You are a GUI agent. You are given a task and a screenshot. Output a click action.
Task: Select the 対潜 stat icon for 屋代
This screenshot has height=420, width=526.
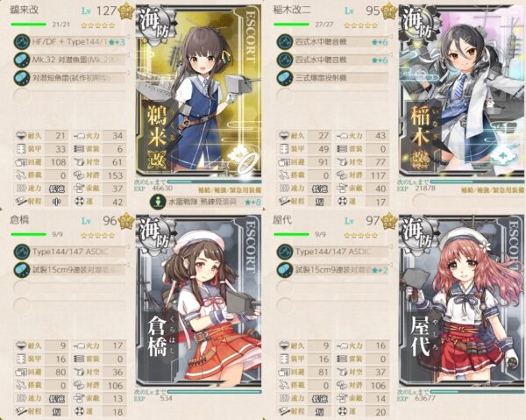pyautogui.click(x=342, y=385)
